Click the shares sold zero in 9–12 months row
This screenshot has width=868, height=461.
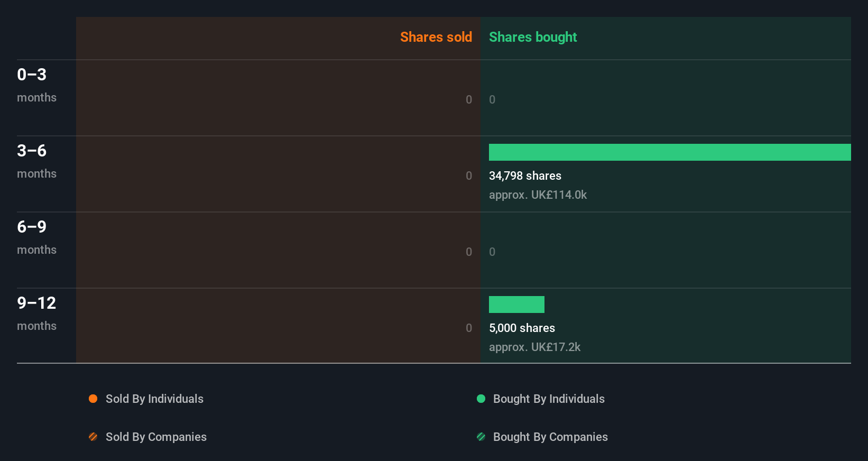pyautogui.click(x=469, y=328)
